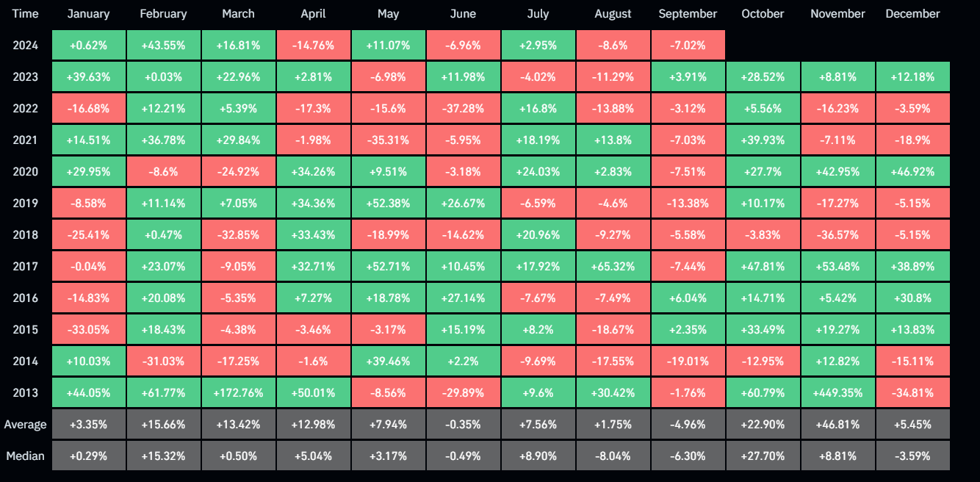
Task: Select February 2024 cell showing +43.55%
Action: click(x=163, y=46)
